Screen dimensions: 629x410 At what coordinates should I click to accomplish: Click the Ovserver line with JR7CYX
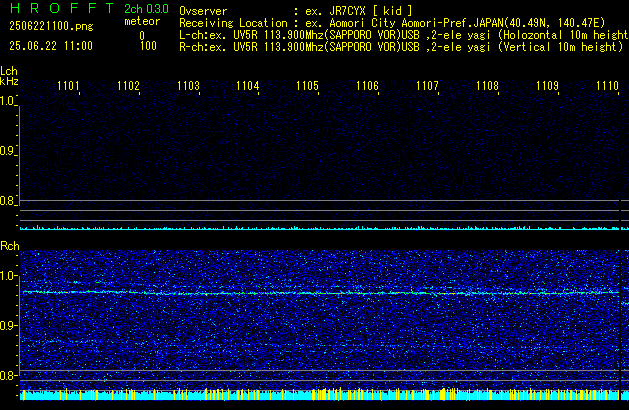(296, 11)
